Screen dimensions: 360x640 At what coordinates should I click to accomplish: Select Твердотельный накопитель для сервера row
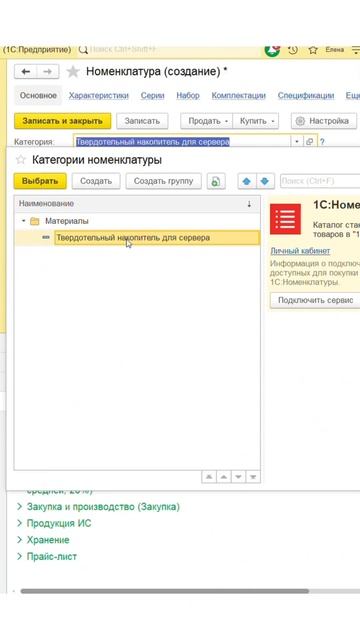[x=137, y=238]
